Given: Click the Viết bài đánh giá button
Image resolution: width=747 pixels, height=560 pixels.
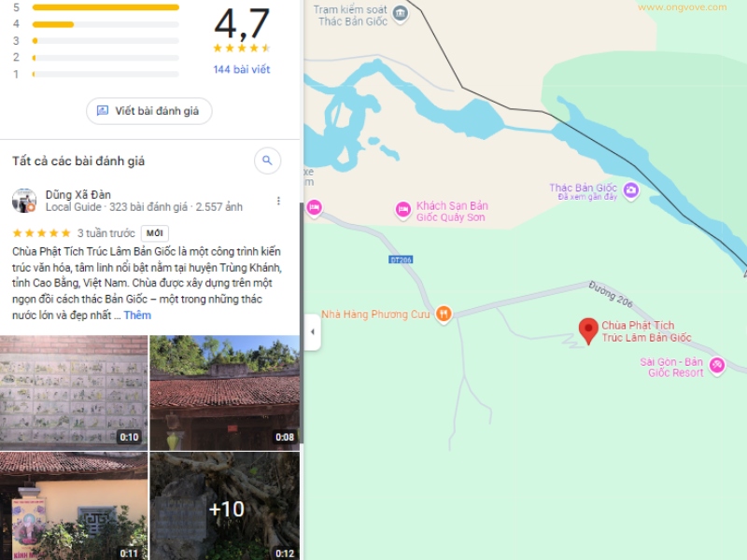Looking at the screenshot, I should click(149, 111).
